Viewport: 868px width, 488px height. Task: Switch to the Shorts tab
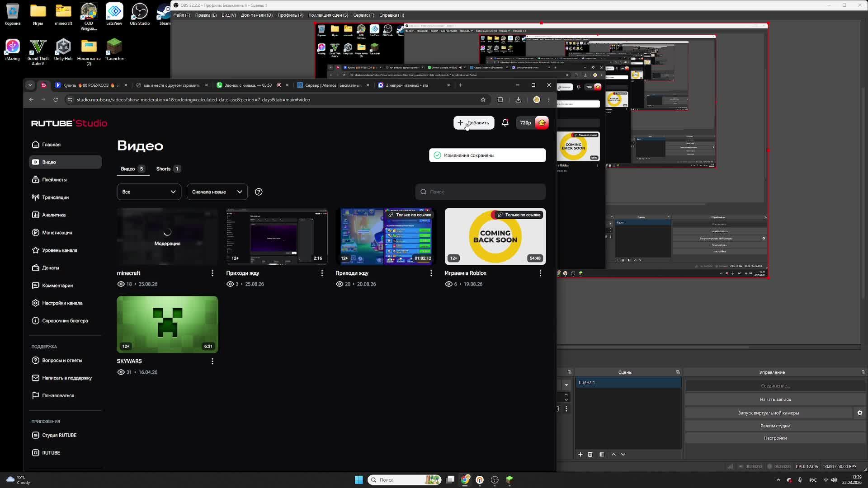tap(168, 169)
